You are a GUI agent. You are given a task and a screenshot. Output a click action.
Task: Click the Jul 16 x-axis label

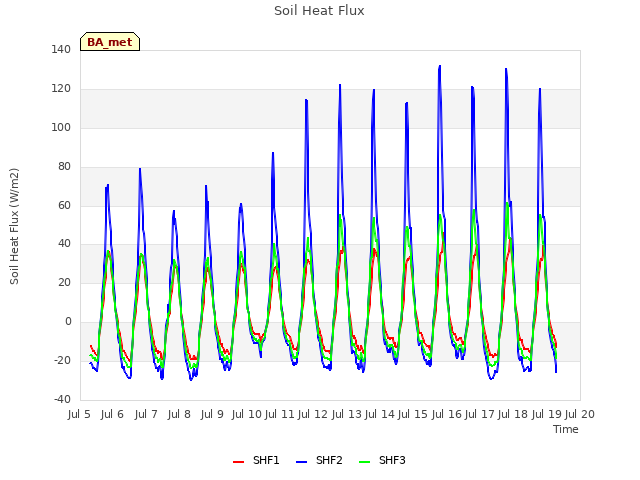446,414
